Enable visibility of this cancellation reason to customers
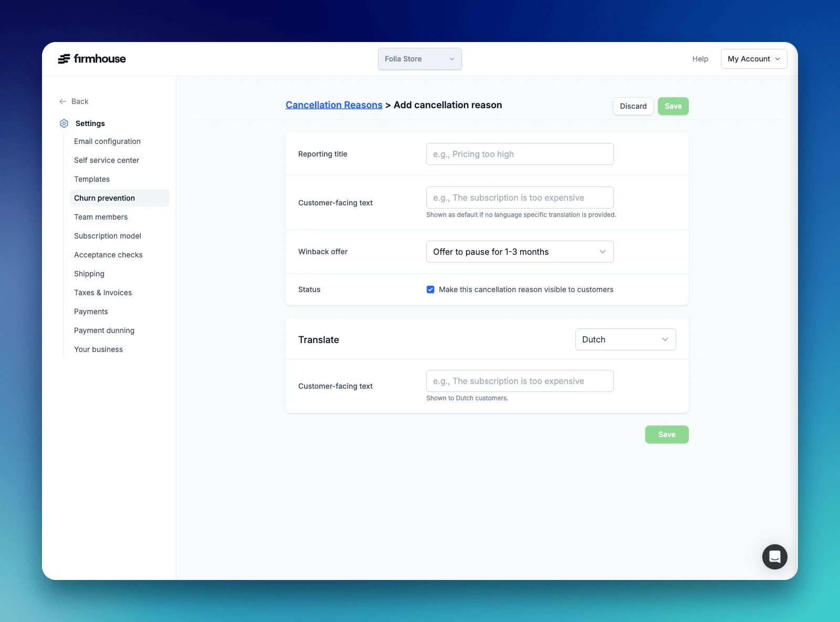The width and height of the screenshot is (840, 622). click(x=430, y=289)
